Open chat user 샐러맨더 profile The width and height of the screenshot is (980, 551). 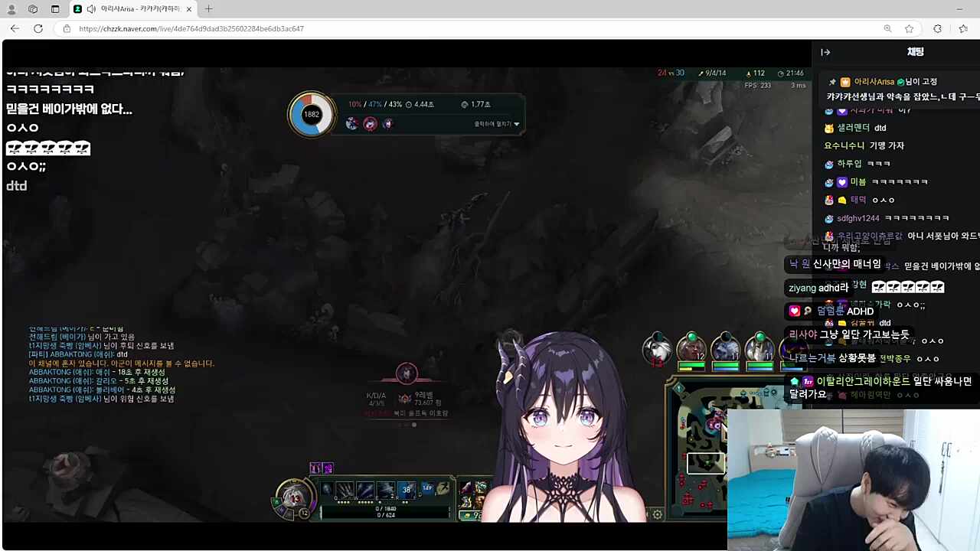coord(853,128)
